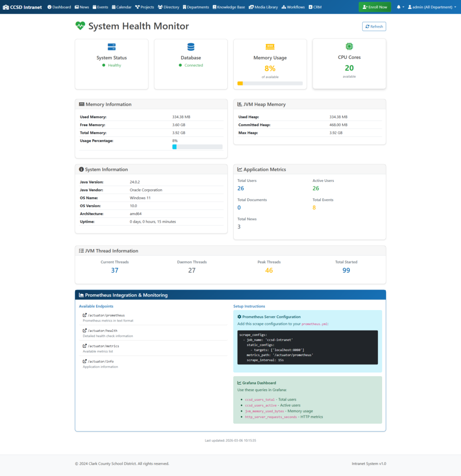461x476 pixels.
Task: Click the CPU icon above CPU Cores
Action: 349,46
